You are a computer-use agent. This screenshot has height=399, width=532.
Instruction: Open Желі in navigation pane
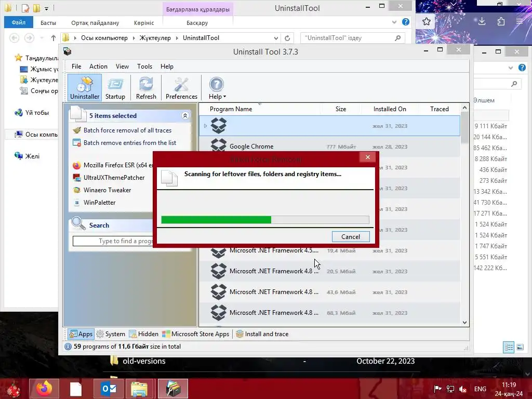32,156
